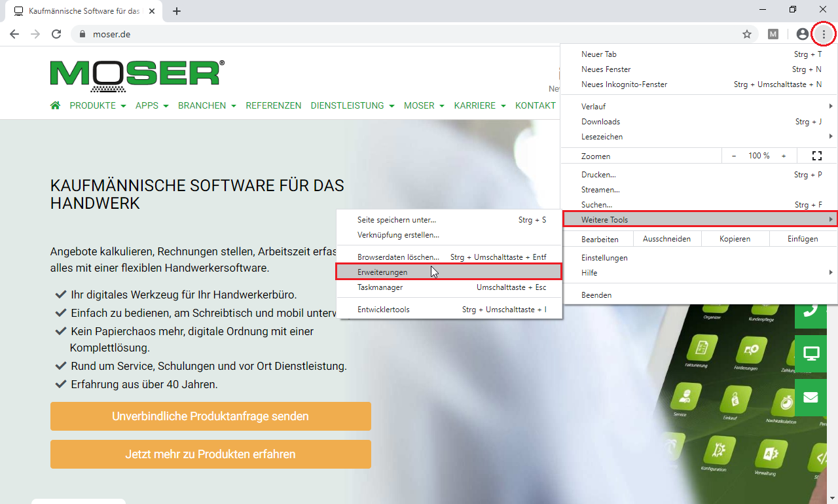This screenshot has width=838, height=504.
Task: Click the green home icon in navigation
Action: 56,105
